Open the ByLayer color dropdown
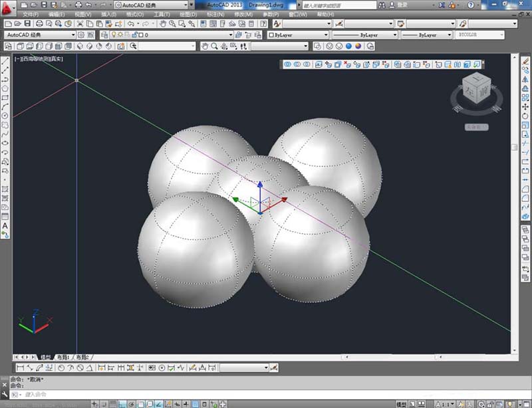The height and width of the screenshot is (408, 532). click(x=298, y=35)
